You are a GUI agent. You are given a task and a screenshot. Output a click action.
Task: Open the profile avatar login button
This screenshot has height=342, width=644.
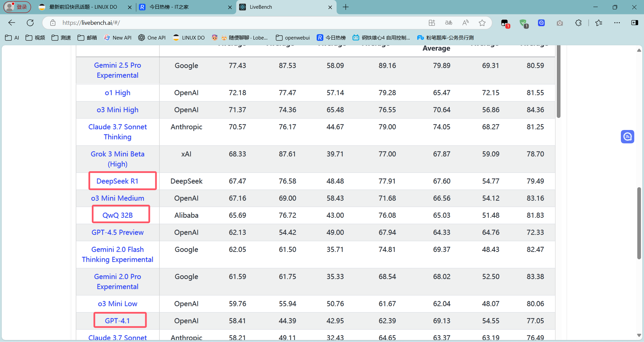17,7
